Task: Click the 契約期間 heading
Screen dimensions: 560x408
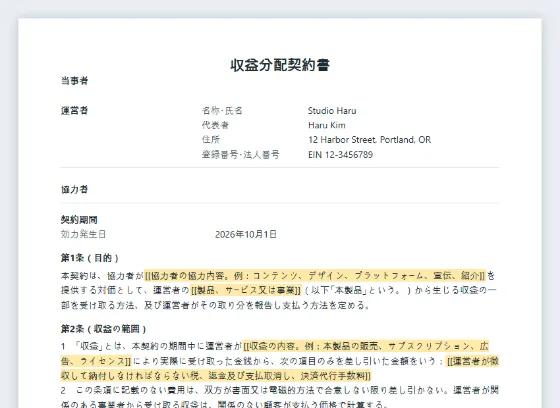Action: 79,219
